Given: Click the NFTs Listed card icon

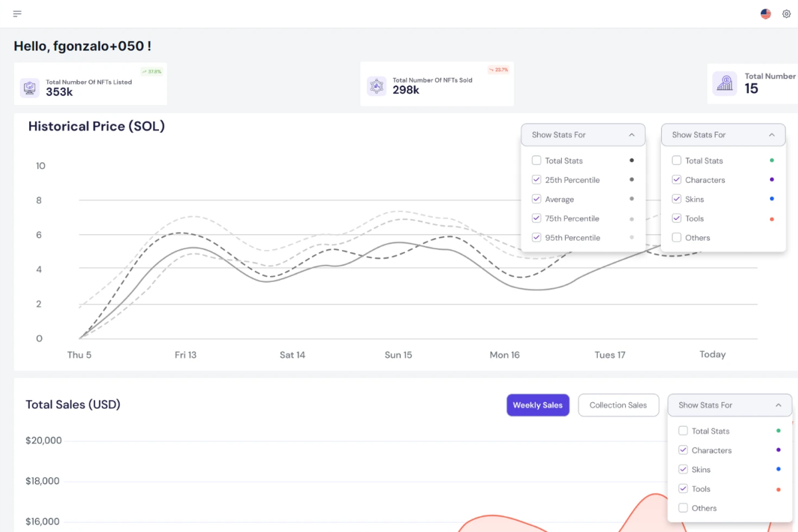Looking at the screenshot, I should pos(29,88).
